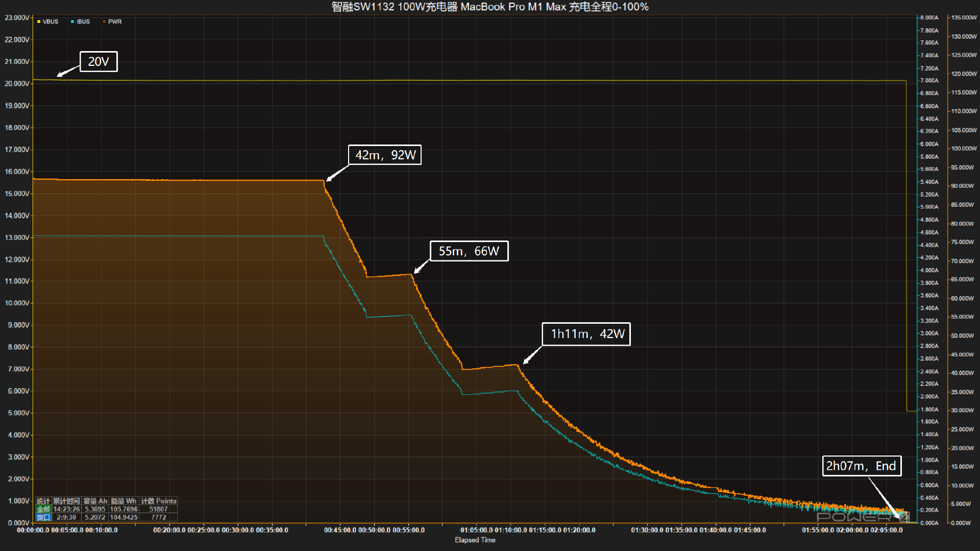Click the Elapsed Time axis title
The width and height of the screenshot is (980, 551).
[475, 540]
